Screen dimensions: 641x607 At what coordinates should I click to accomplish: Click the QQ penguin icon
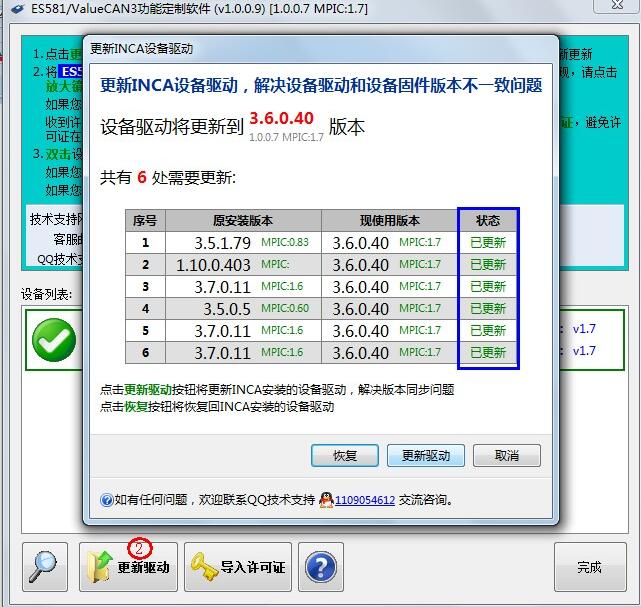pos(326,499)
